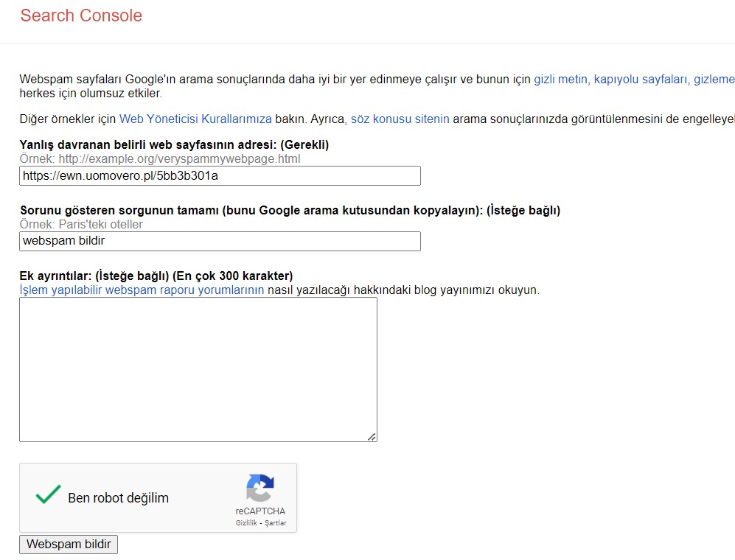
Task: Click the Search Console header title
Action: pos(81,15)
